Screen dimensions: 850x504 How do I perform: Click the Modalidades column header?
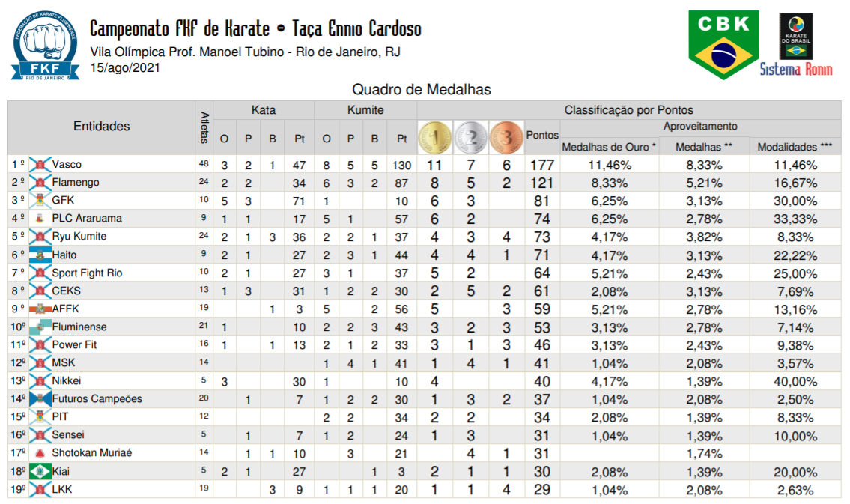pyautogui.click(x=795, y=147)
